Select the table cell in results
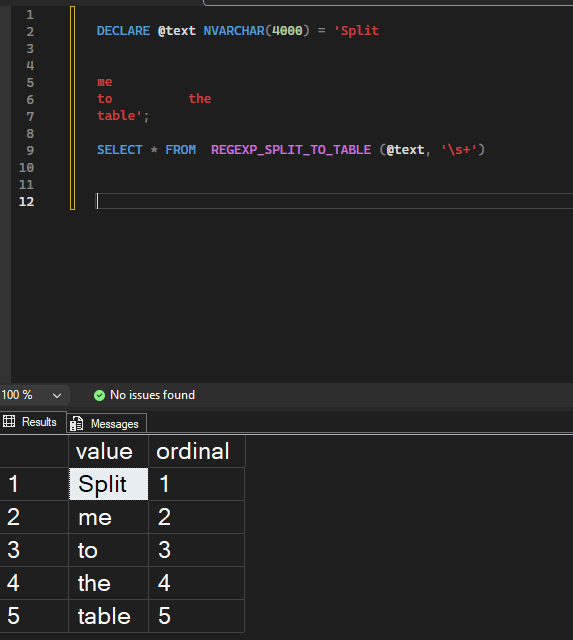 (109, 616)
